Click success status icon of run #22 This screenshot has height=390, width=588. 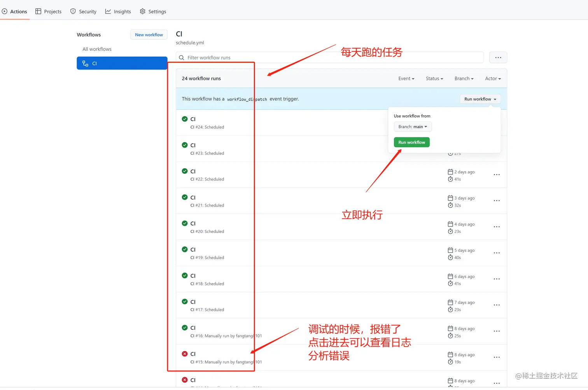(185, 171)
